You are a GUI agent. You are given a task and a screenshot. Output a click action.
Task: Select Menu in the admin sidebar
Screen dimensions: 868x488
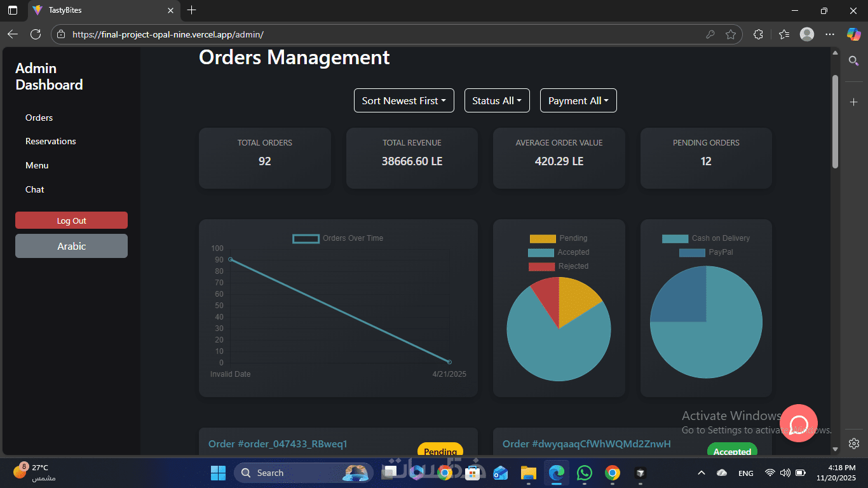tap(37, 165)
